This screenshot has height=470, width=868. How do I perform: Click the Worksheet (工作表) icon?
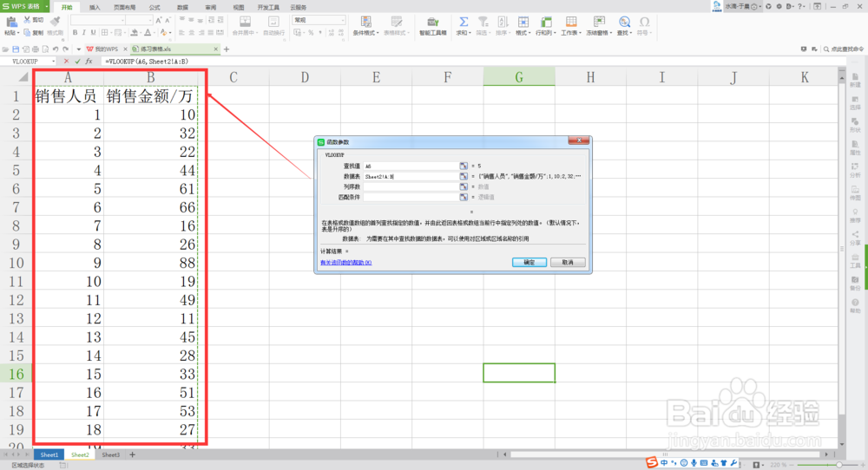[x=571, y=22]
